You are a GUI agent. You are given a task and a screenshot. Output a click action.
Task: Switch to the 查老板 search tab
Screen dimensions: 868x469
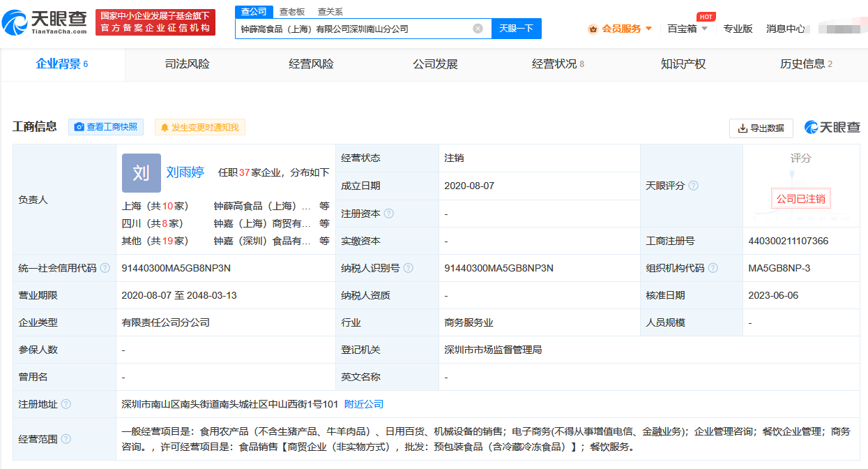pos(292,12)
